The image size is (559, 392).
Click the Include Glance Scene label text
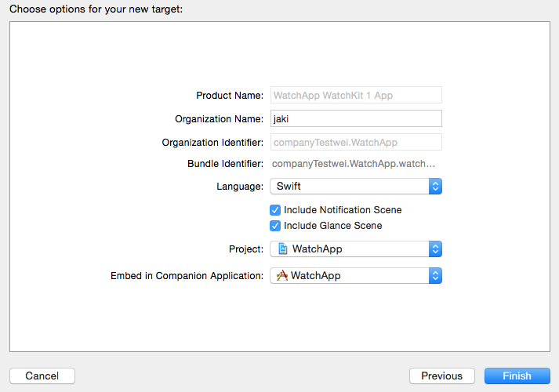pyautogui.click(x=333, y=226)
